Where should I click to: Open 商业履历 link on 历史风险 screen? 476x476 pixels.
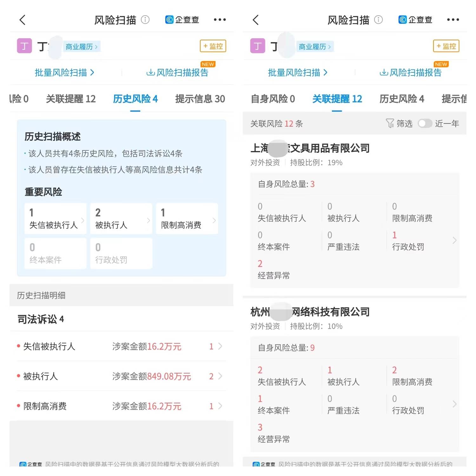pyautogui.click(x=82, y=47)
